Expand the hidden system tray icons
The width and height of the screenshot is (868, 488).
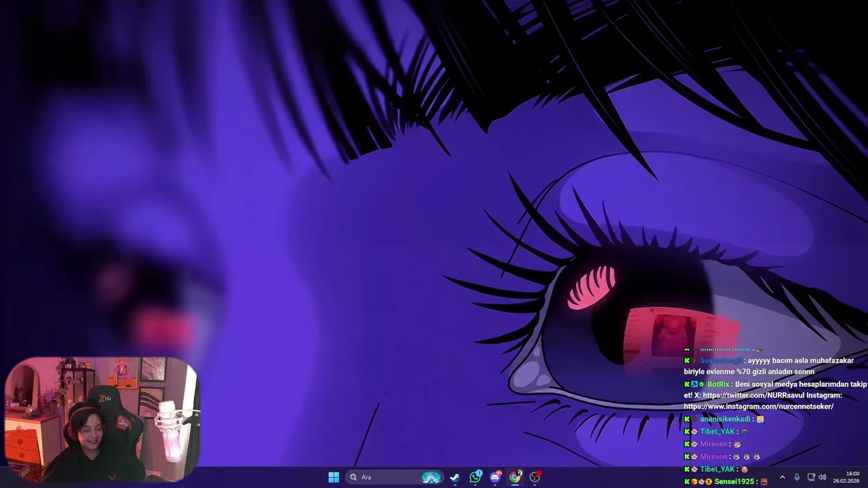[x=782, y=477]
